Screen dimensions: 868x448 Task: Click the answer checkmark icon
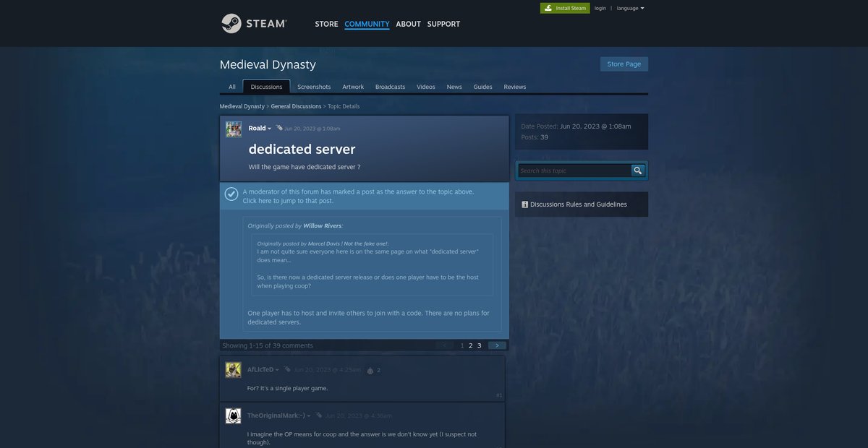(x=231, y=194)
